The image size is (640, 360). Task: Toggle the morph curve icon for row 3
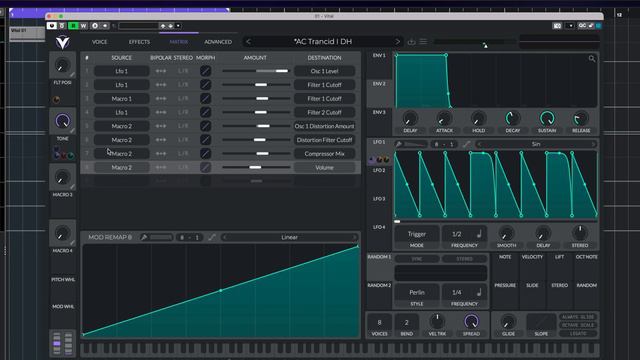click(x=206, y=98)
